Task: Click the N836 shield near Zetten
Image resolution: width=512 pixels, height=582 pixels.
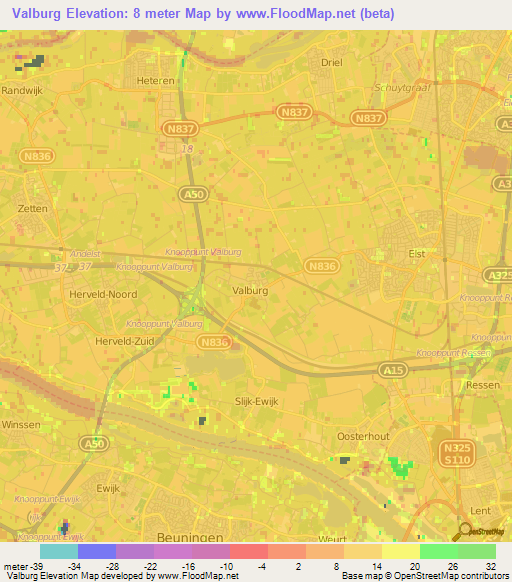Action: [37, 156]
